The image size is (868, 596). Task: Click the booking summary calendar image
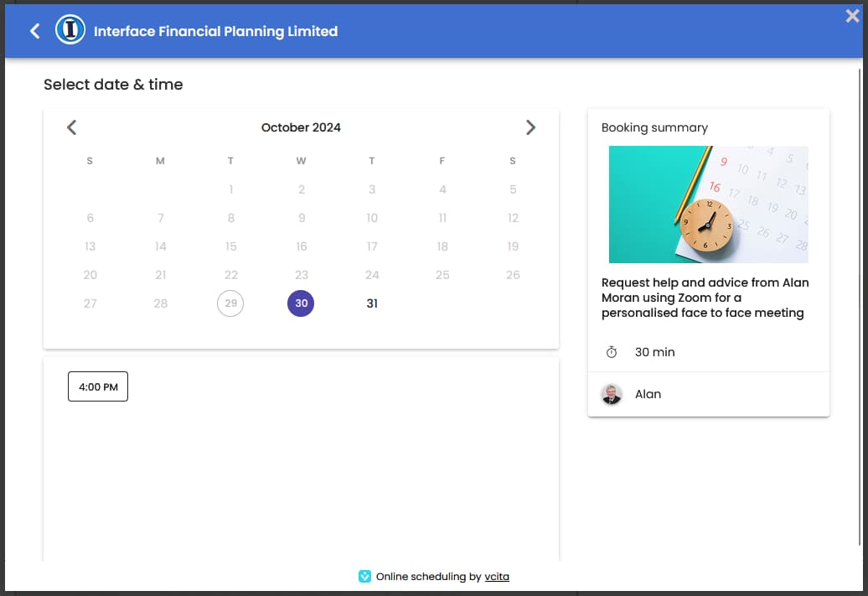pyautogui.click(x=708, y=205)
